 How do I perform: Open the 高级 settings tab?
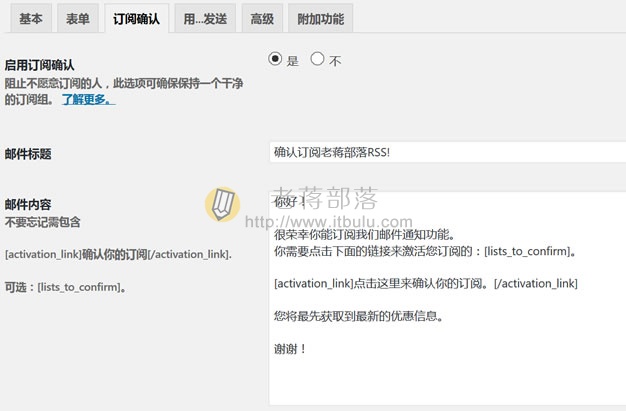(262, 18)
